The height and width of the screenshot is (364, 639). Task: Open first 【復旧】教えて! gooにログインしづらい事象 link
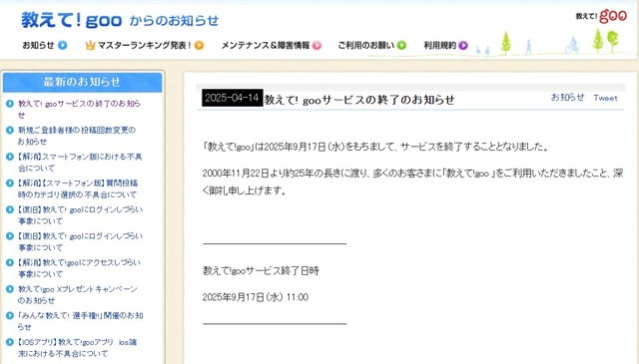tap(80, 215)
